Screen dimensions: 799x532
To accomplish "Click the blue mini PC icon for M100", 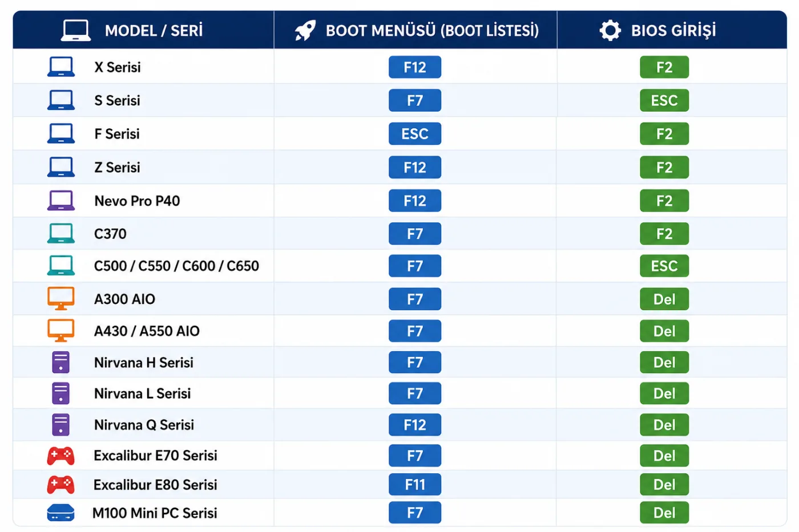I will (61, 513).
